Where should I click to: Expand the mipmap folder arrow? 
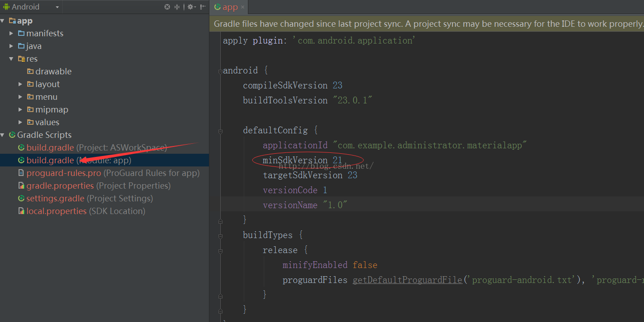click(20, 110)
